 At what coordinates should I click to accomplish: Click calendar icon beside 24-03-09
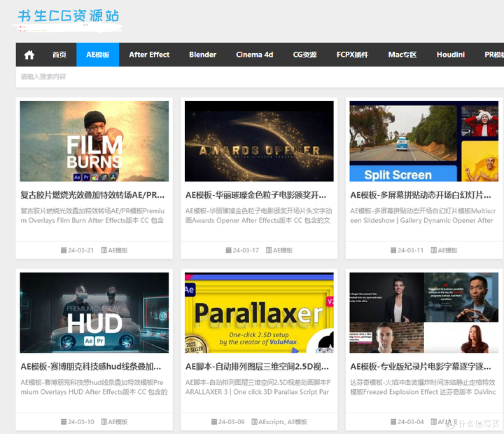214,421
